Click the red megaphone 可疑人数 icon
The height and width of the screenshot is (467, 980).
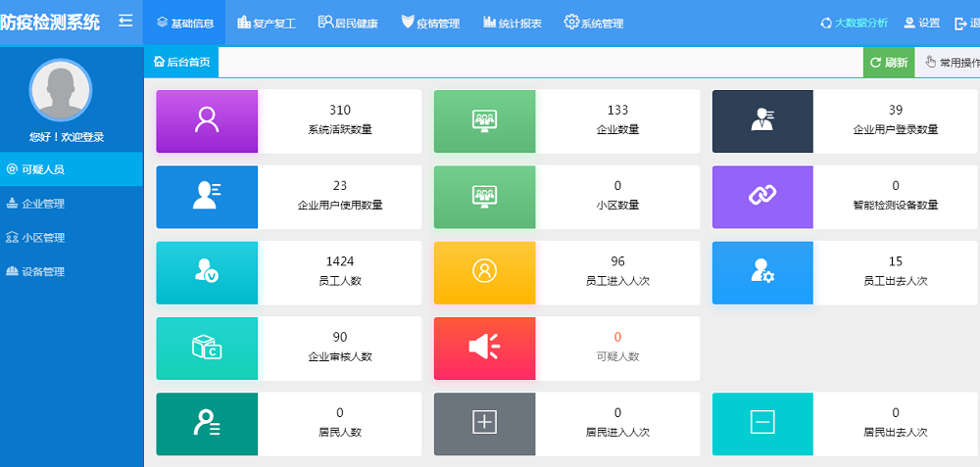pos(485,348)
